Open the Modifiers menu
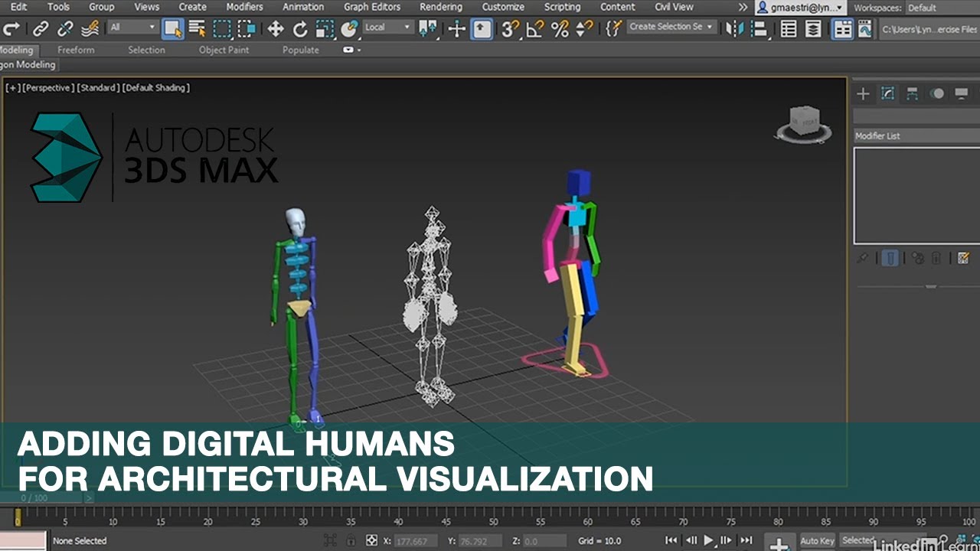This screenshot has height=551, width=980. pos(244,7)
